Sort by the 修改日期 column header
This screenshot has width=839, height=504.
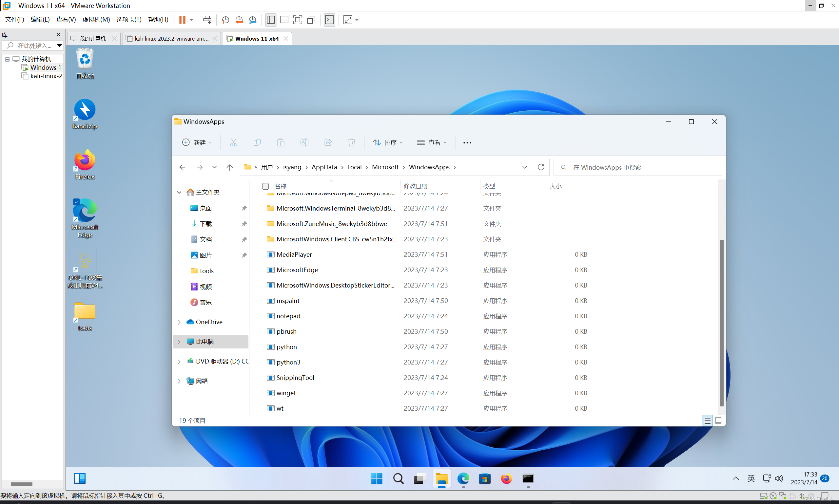[x=440, y=186]
